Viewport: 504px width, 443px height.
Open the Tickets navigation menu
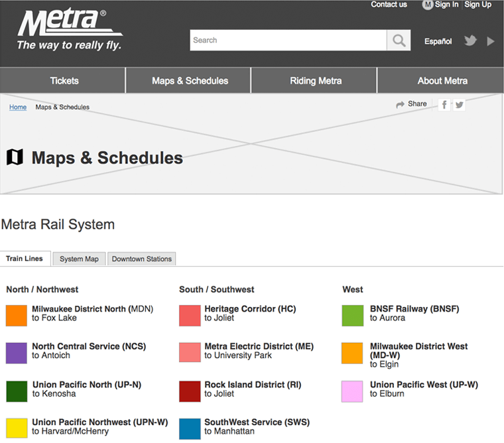click(63, 81)
